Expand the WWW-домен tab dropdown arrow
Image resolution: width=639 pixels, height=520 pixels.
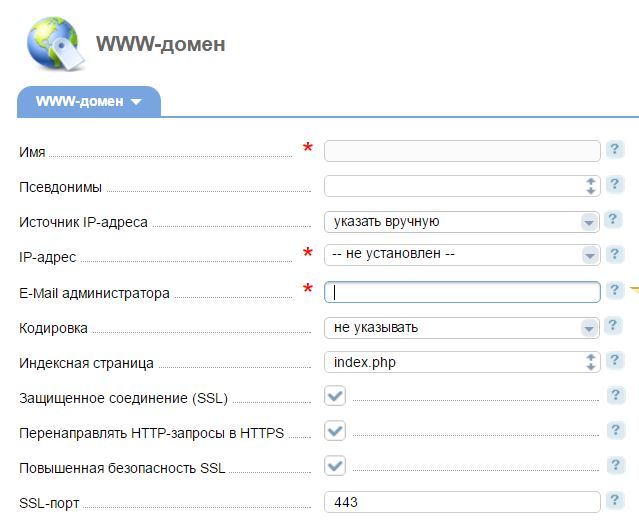pyautogui.click(x=136, y=101)
